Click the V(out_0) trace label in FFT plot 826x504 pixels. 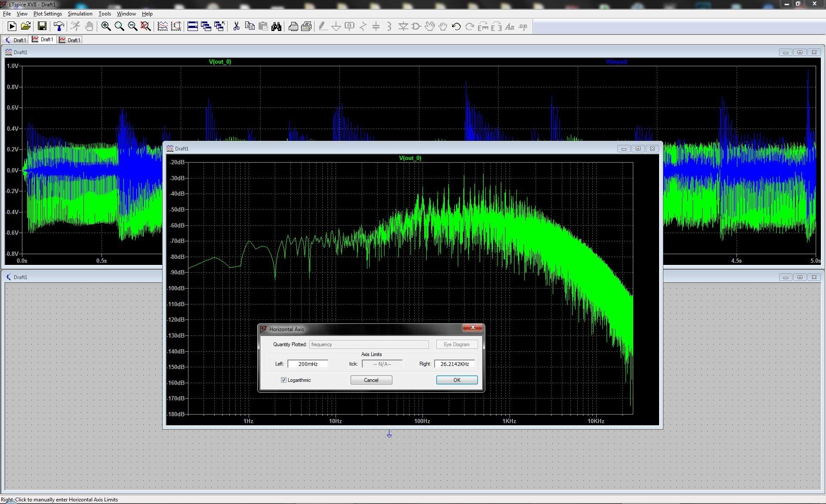click(410, 158)
